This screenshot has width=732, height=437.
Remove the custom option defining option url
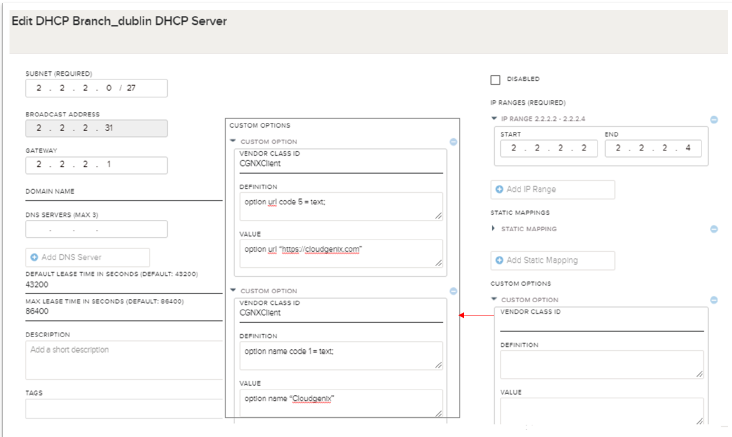tap(453, 142)
